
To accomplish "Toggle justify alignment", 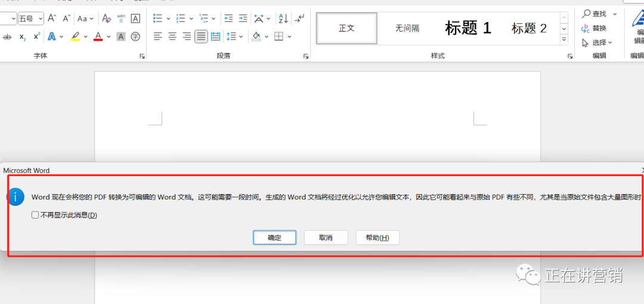I will (201, 36).
